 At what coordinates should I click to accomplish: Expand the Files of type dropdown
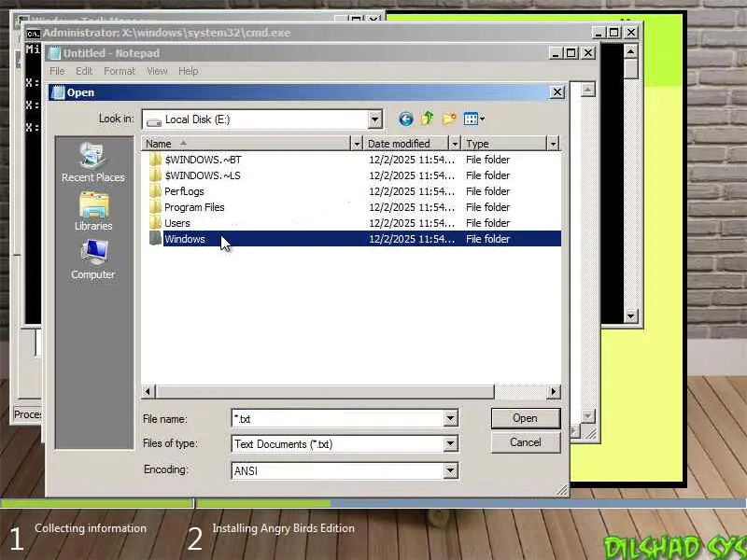tap(451, 444)
